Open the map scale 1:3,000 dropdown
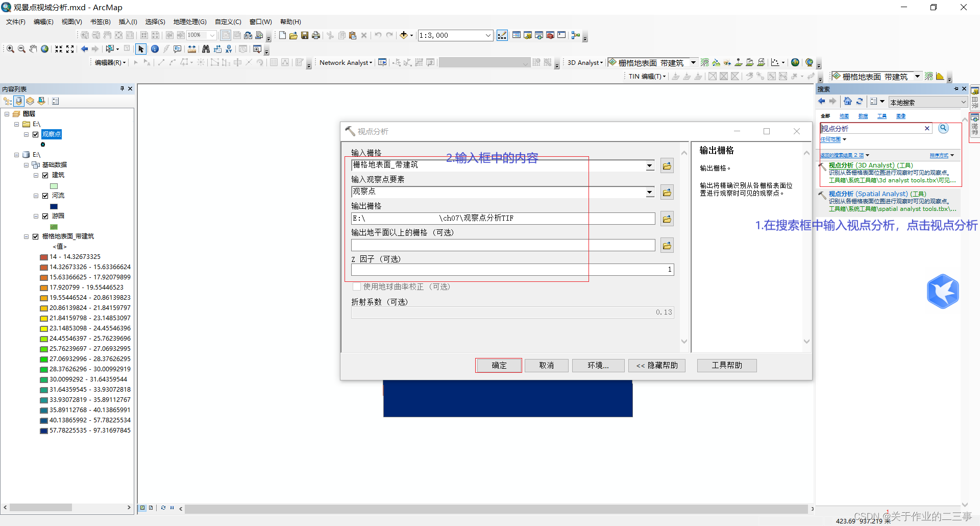 coord(488,35)
